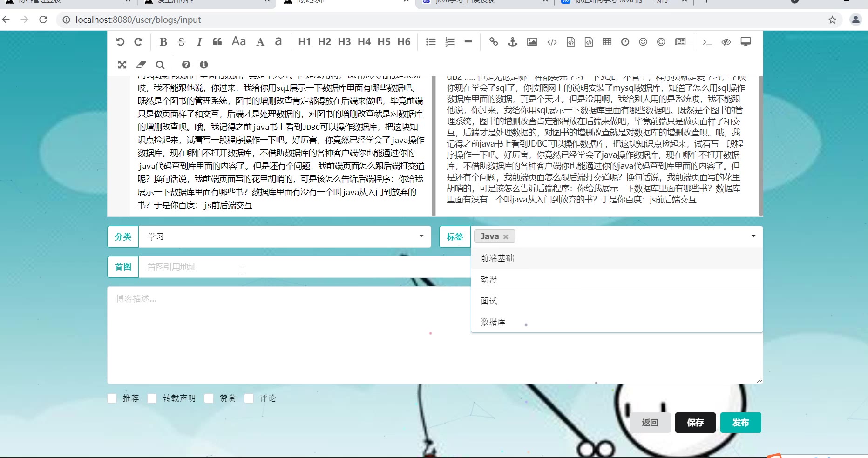
Task: Click the markdown editing pane scrollbar
Action: pyautogui.click(x=434, y=146)
